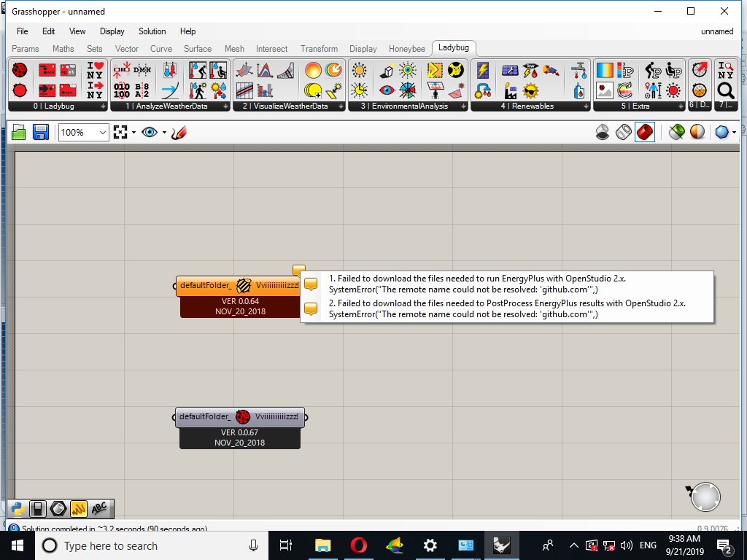Image resolution: width=747 pixels, height=560 pixels.
Task: Select the Honeybee VER 0.0.64 component on the canvas
Action: (x=239, y=297)
